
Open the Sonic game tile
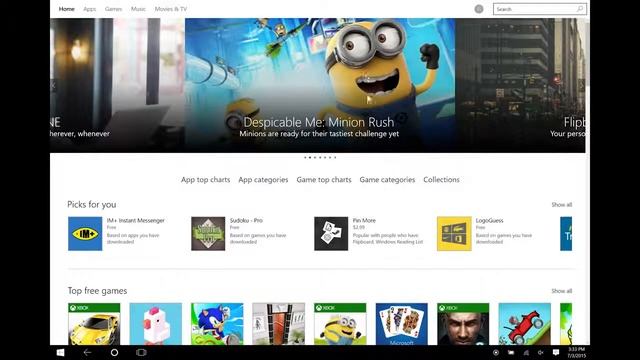[217, 324]
